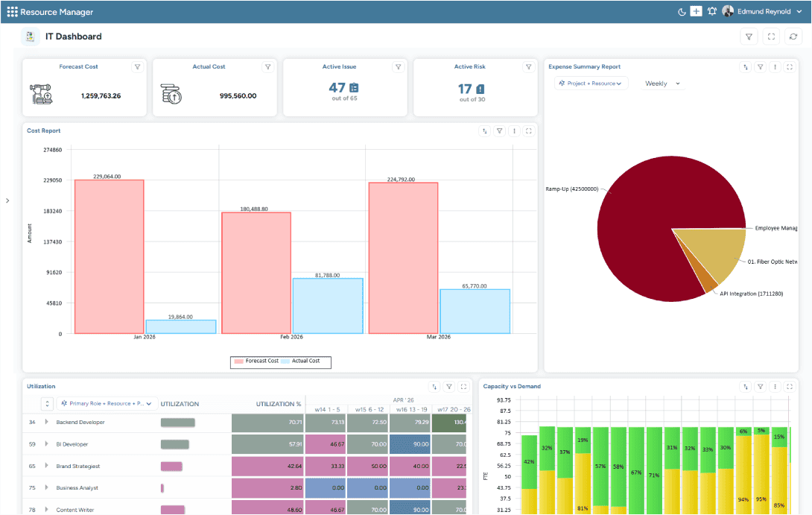Refresh the IT Dashboard

(793, 37)
